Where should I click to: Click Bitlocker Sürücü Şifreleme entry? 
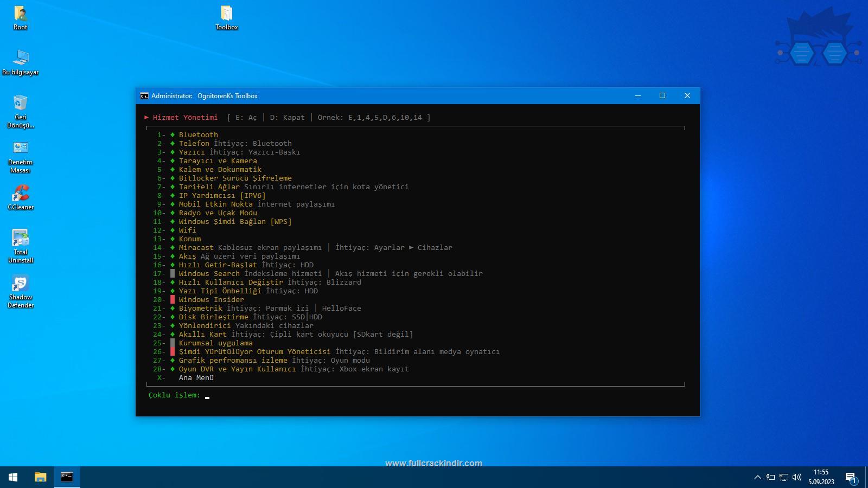235,178
